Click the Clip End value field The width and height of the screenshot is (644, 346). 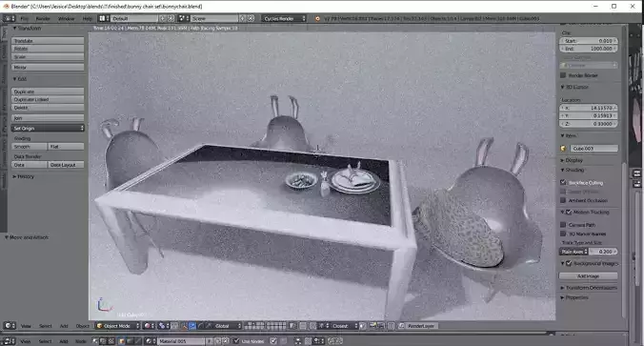tap(589, 49)
